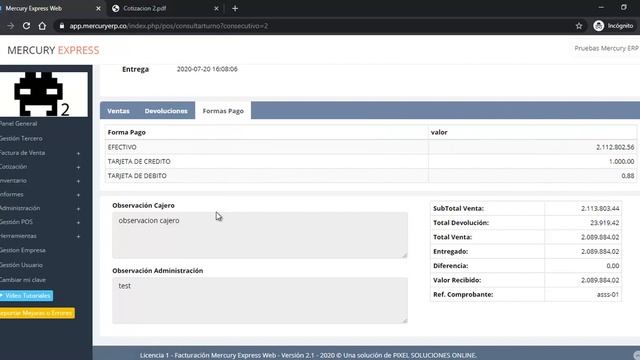Close the Cotizacion 2.pdf tab
This screenshot has width=640, height=360.
(x=216, y=8)
